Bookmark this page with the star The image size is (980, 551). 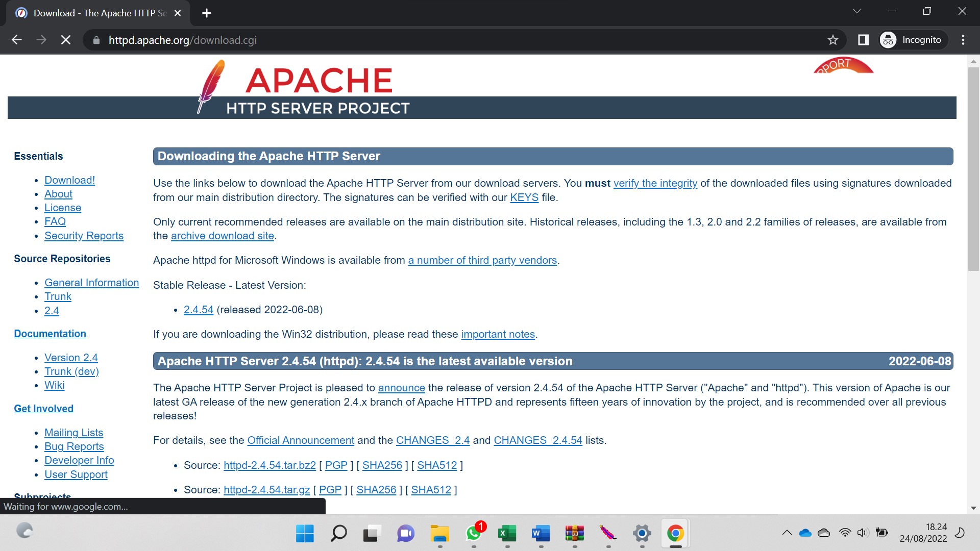pyautogui.click(x=833, y=40)
